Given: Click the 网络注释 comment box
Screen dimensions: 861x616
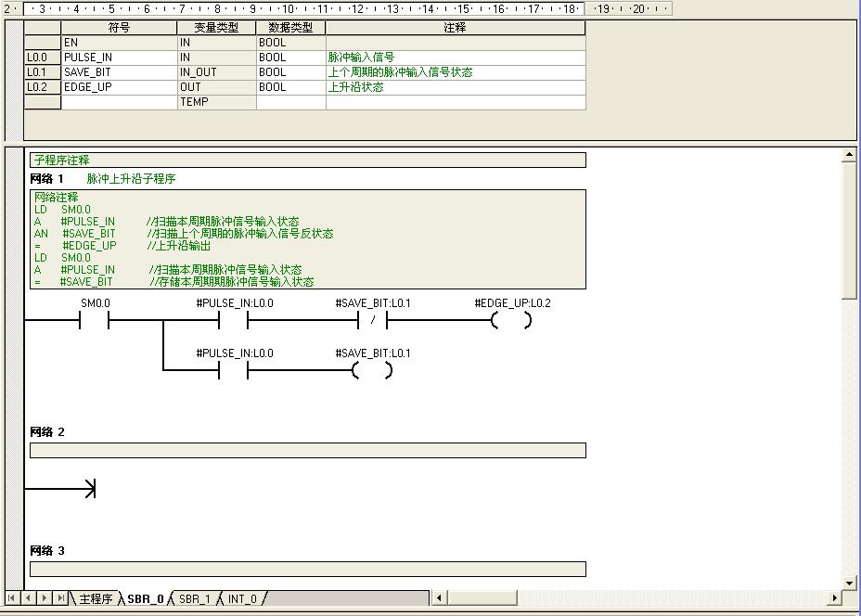Looking at the screenshot, I should pyautogui.click(x=308, y=239).
